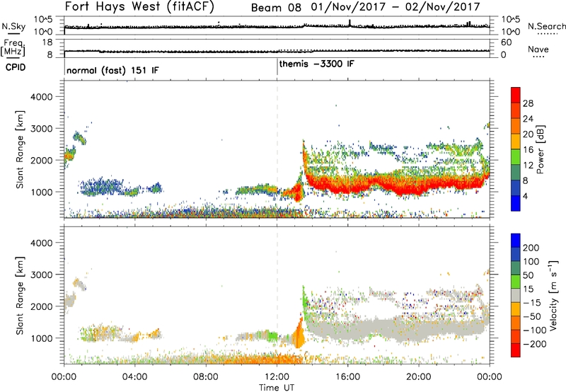
Task: Click the 'Fort Hays West (fitACF)' title
Action: tap(139, 6)
